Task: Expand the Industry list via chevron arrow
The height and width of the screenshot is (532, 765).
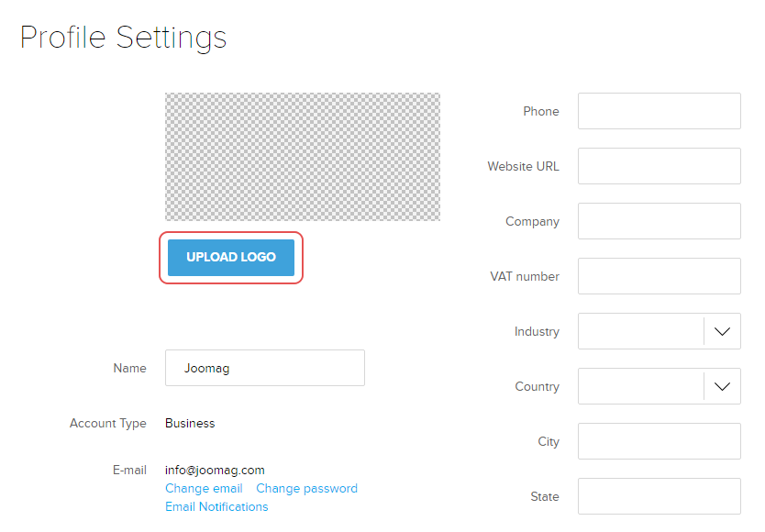Action: (722, 331)
